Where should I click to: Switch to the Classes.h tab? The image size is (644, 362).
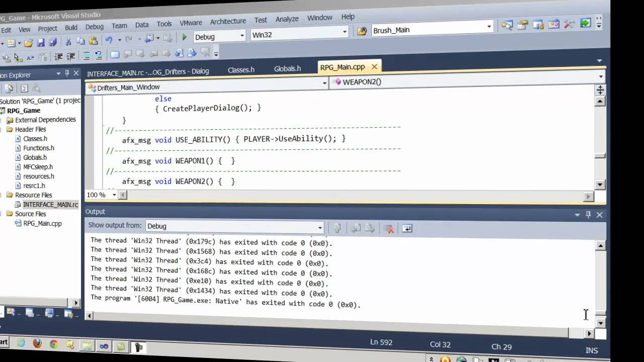coord(241,69)
